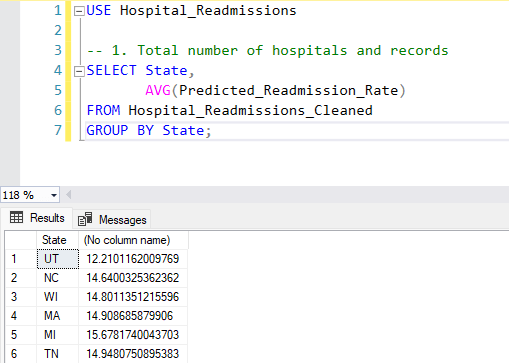This screenshot has height=363, width=509.
Task: Select value 12.2101162009769
Action: (x=133, y=259)
